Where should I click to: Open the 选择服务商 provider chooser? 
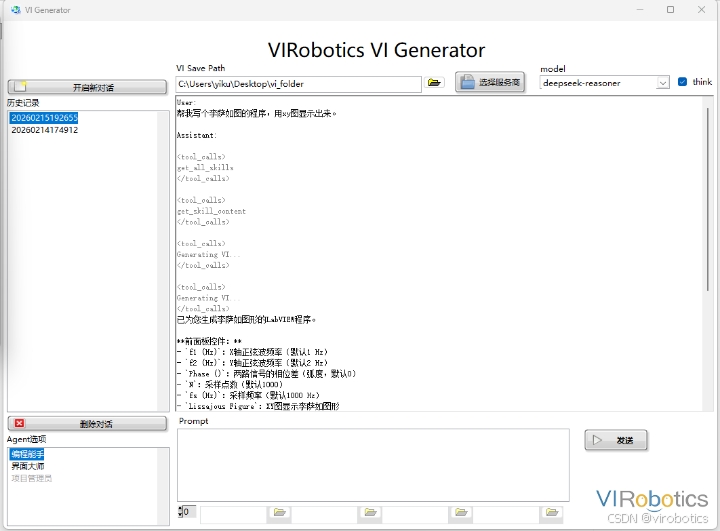[490, 82]
